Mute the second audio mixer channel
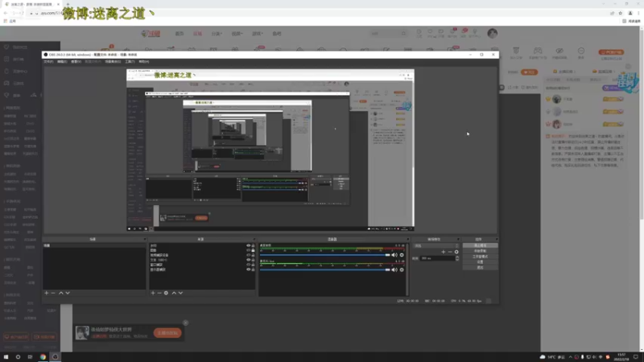Viewport: 644px width, 362px height. 394,269
